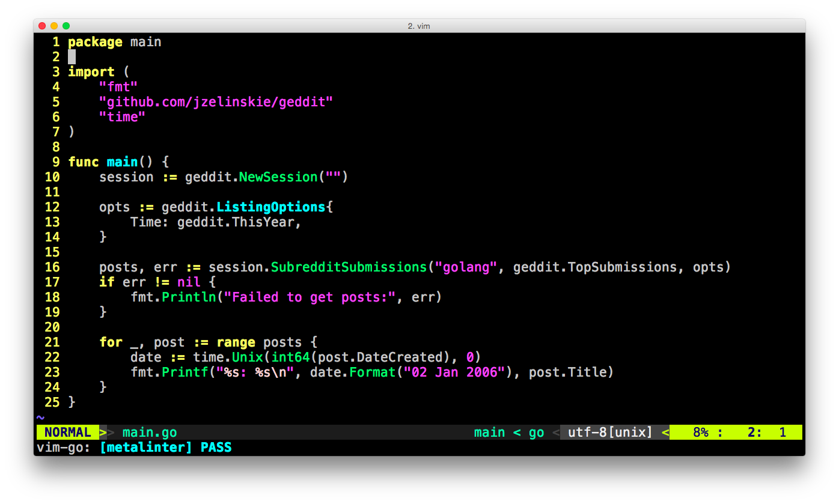Viewport: 839px width, 504px height.
Task: Click line number 8 in the gutter
Action: click(56, 147)
